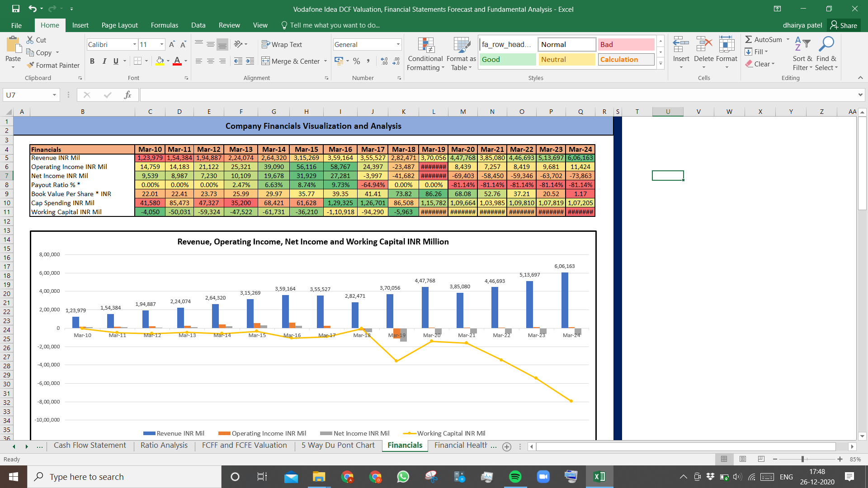Apply red Font Color
The width and height of the screenshot is (868, 488).
[177, 61]
